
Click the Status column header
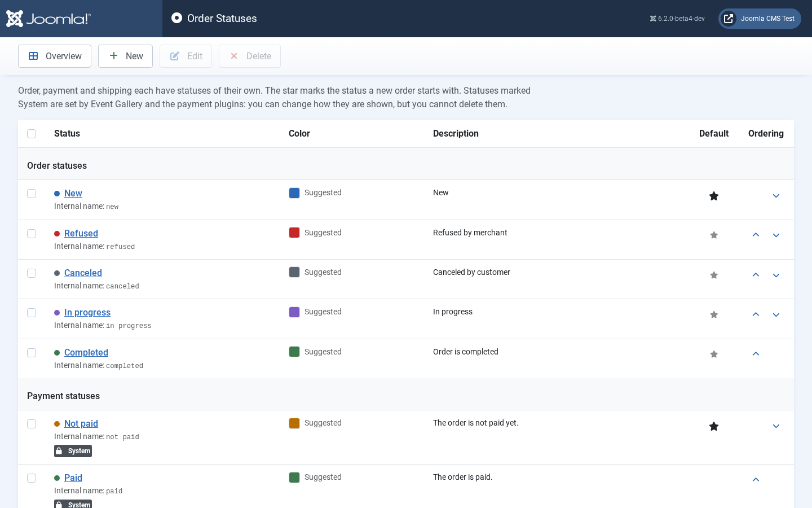(x=67, y=133)
